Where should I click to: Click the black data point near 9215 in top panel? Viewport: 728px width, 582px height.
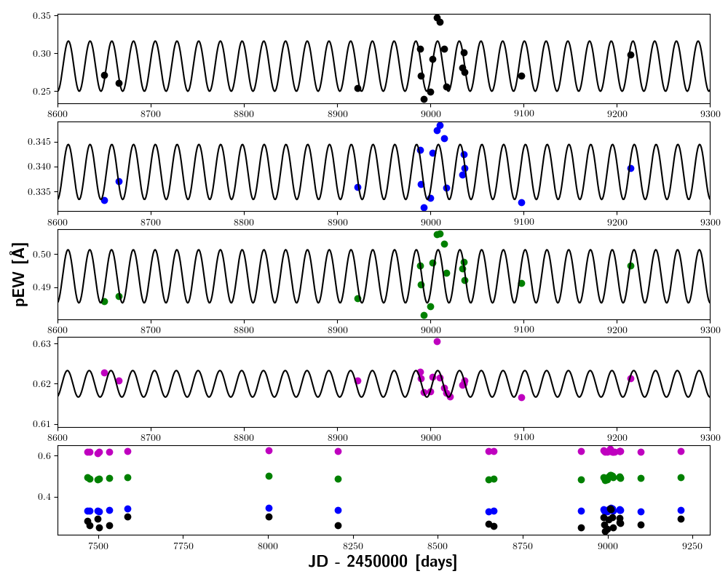pos(630,55)
